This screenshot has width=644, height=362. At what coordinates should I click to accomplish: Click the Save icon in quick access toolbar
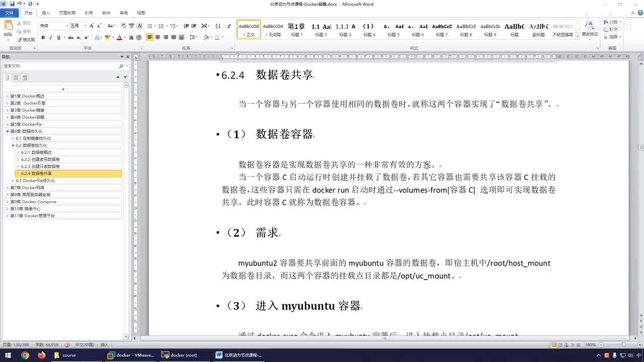pos(12,4)
